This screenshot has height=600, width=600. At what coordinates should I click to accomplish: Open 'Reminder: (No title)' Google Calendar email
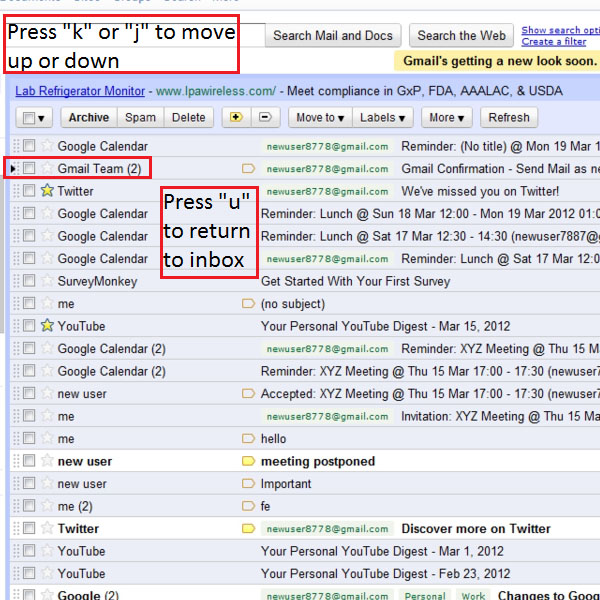click(x=501, y=146)
